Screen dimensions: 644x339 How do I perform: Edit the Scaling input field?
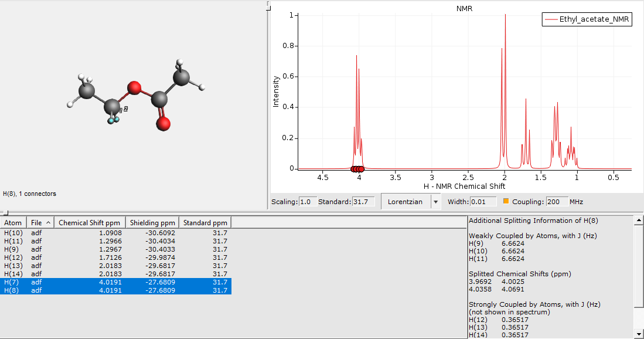(x=308, y=202)
